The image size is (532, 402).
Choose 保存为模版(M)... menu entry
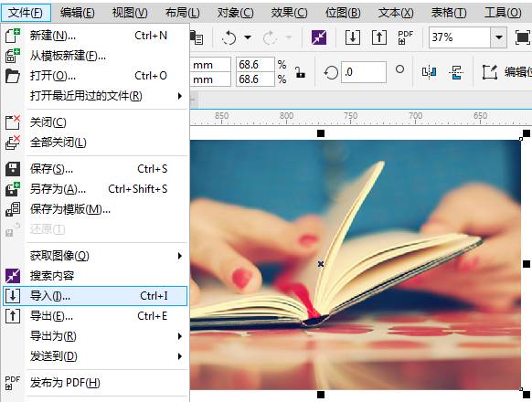(95, 209)
